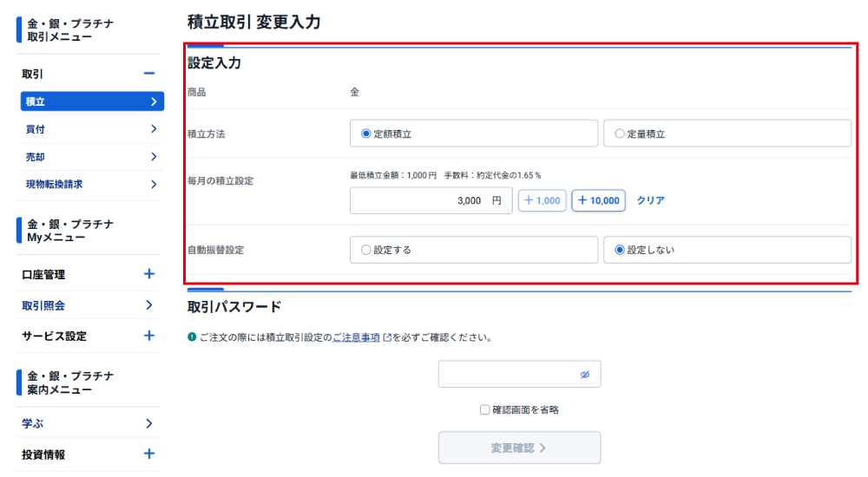Viewport: 868px width, 477px height.
Task: Open the 積立 menu item
Action: click(90, 101)
